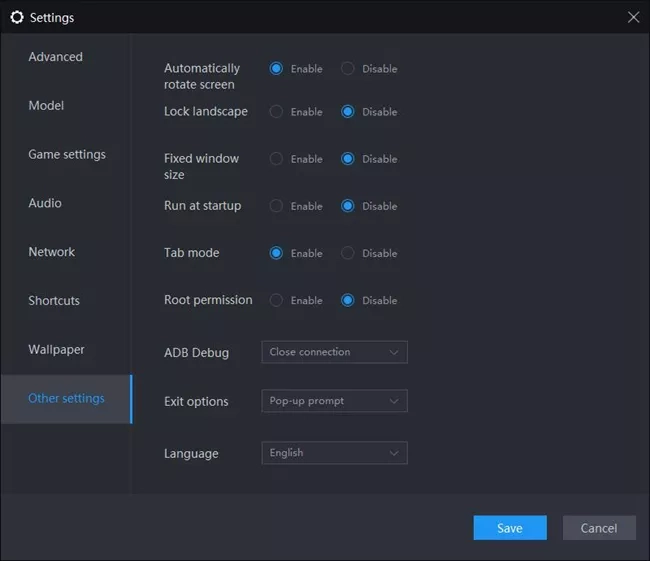The width and height of the screenshot is (650, 561).
Task: Open the Audio settings tab
Action: click(x=45, y=203)
